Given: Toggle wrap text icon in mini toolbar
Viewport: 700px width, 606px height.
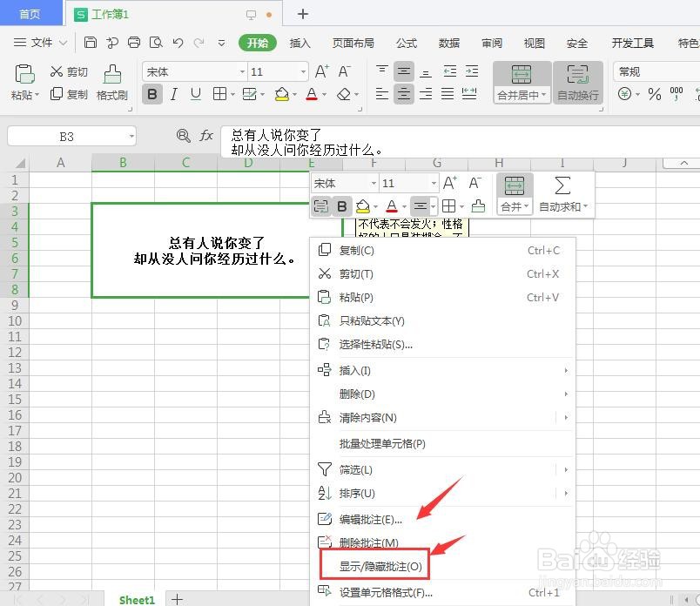Looking at the screenshot, I should [321, 206].
